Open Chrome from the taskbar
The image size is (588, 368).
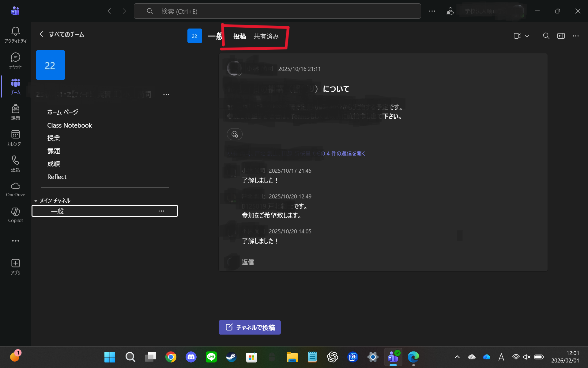click(x=171, y=357)
